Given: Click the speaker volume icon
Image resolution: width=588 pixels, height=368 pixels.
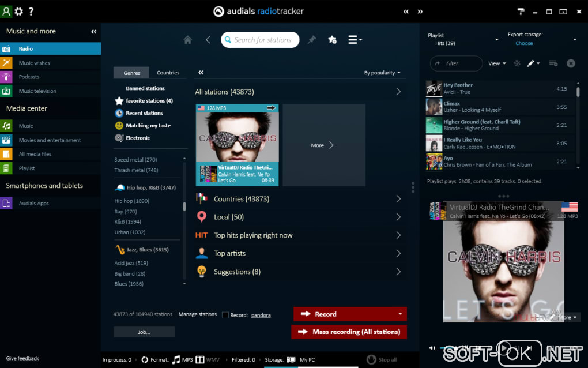Looking at the screenshot, I should 432,348.
